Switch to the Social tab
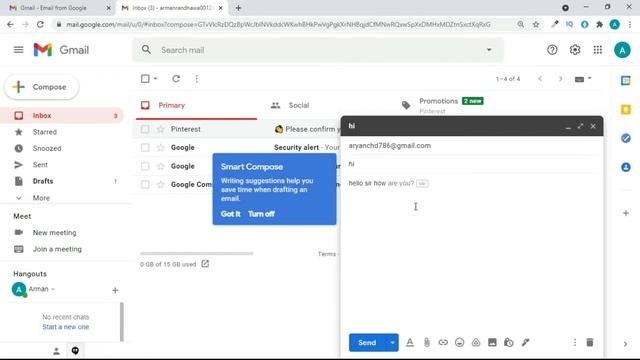This screenshot has width=640, height=360. (x=299, y=105)
